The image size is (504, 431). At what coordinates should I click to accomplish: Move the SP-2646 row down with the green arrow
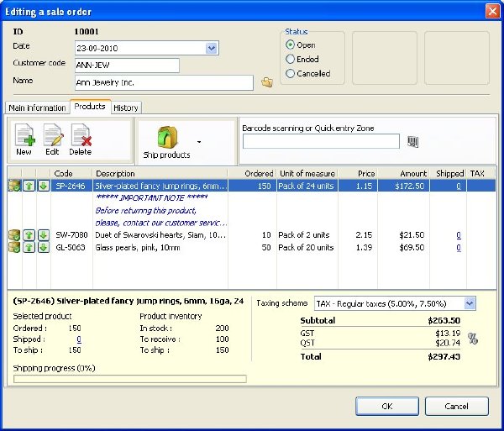[x=44, y=186]
